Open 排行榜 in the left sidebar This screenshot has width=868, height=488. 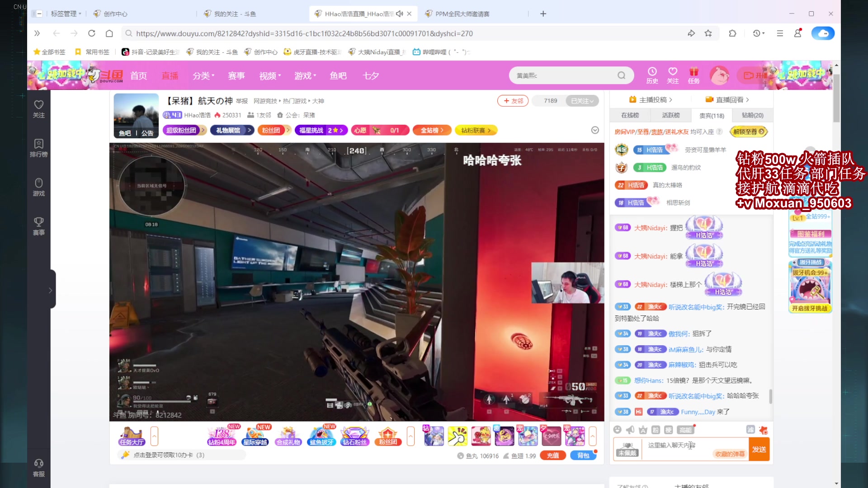[x=39, y=148]
